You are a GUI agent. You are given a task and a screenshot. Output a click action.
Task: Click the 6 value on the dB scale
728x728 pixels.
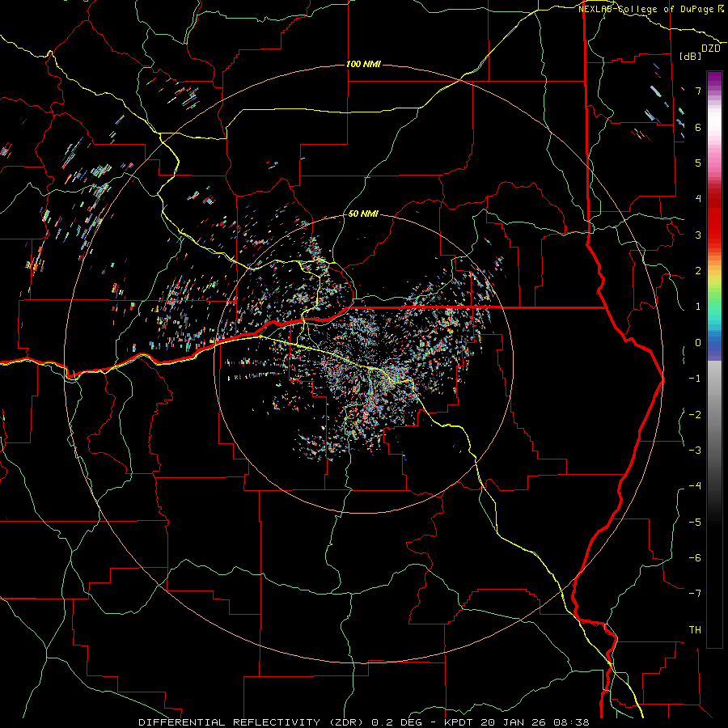point(698,127)
